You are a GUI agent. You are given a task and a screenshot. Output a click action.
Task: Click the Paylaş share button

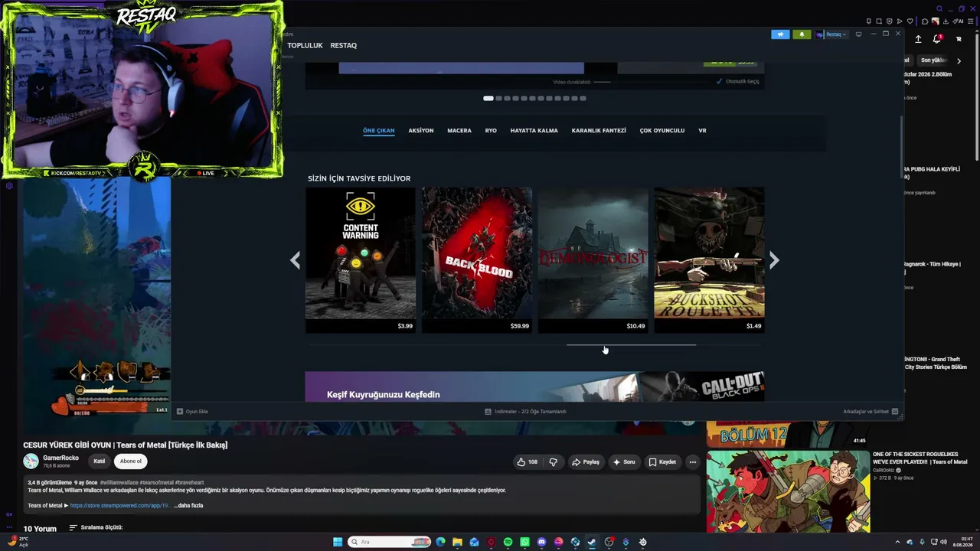tap(586, 462)
